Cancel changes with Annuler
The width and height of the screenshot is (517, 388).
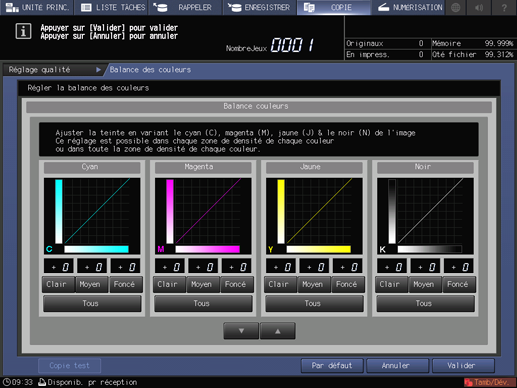(x=397, y=366)
